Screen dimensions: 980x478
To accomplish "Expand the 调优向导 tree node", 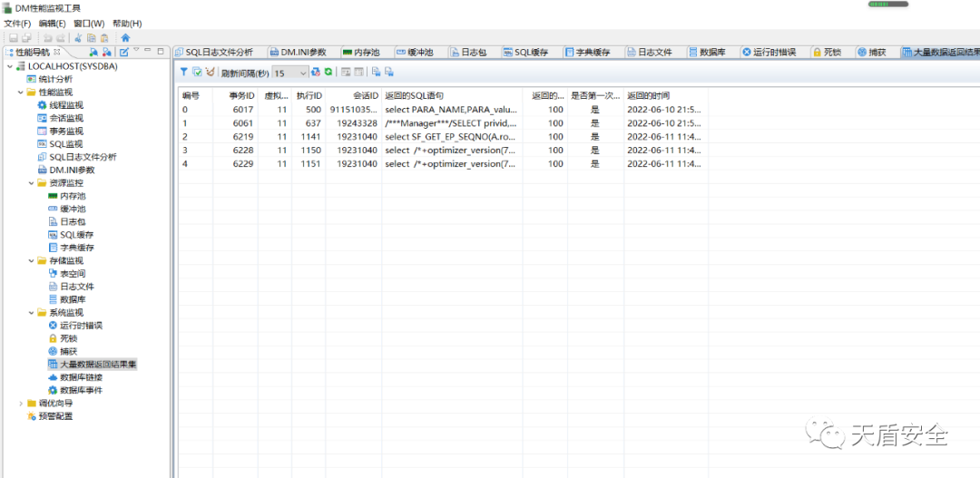I will 21,404.
